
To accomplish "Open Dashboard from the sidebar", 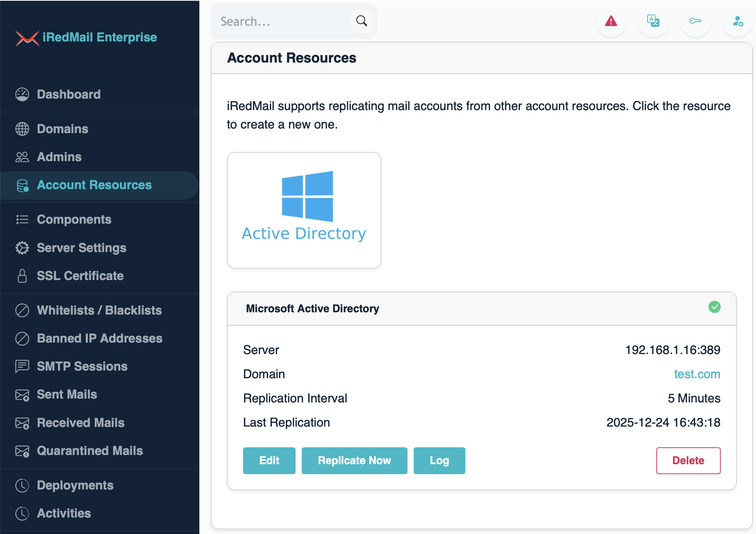I will click(69, 94).
